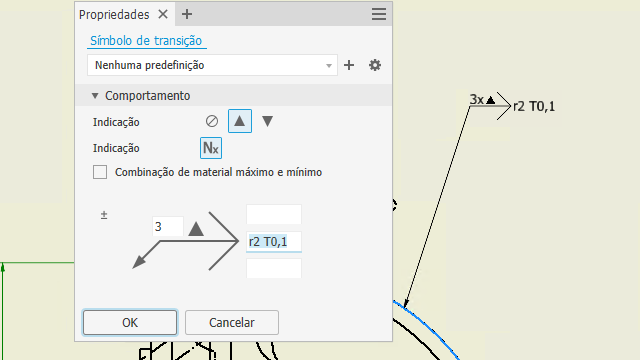Add a new panel tab with plus

[187, 14]
